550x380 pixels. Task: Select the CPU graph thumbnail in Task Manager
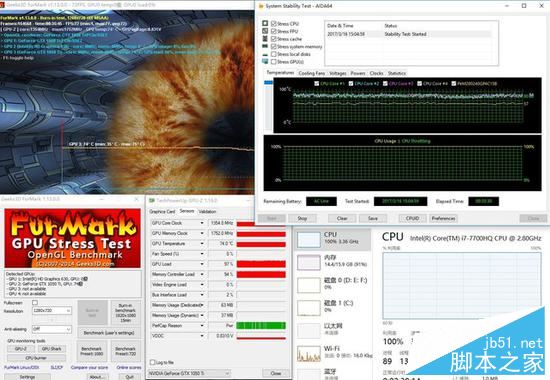pyautogui.click(x=309, y=240)
